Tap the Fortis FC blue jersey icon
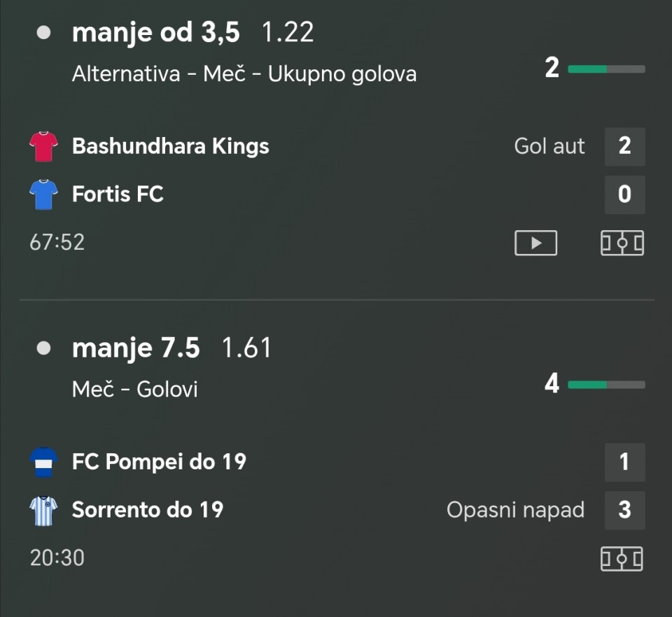The height and width of the screenshot is (617, 672). pos(43,194)
